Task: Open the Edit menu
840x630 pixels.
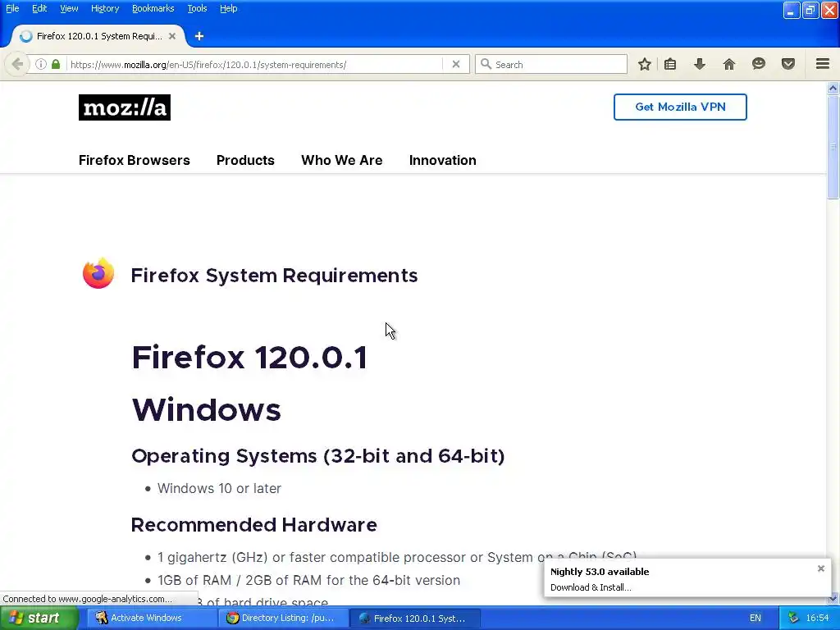Action: pyautogui.click(x=39, y=8)
